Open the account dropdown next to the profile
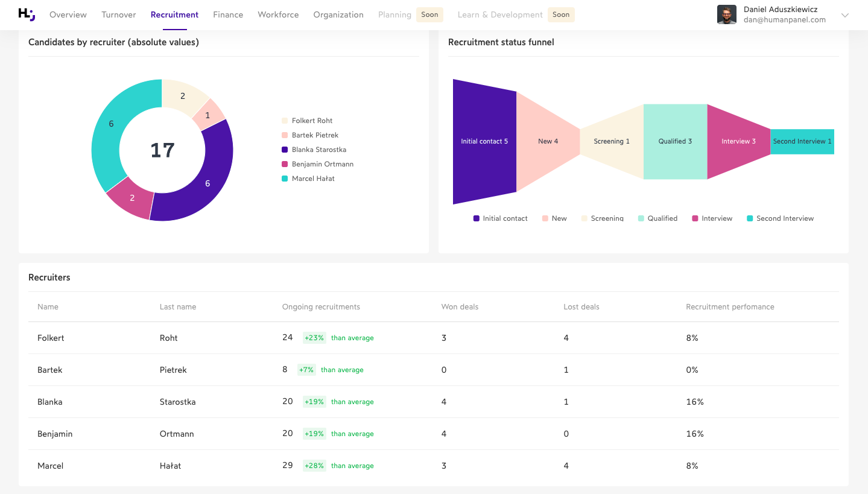Viewport: 868px width, 494px height. click(x=844, y=15)
